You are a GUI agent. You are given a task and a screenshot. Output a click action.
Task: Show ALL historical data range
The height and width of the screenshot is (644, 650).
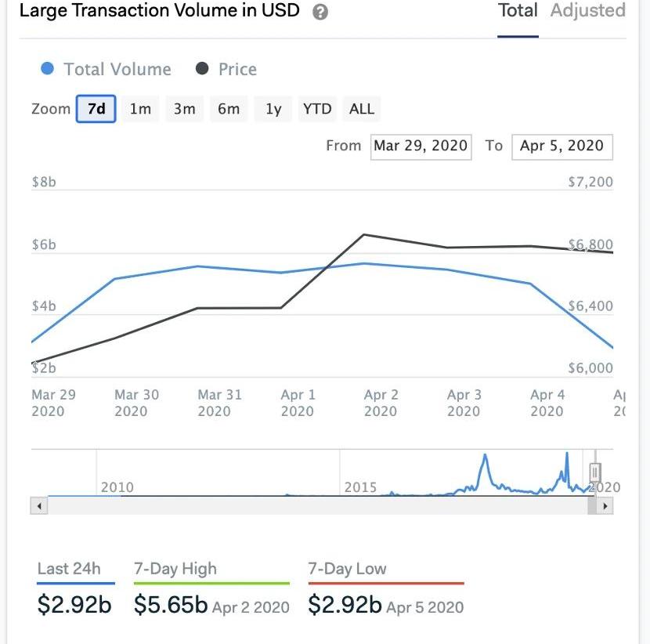tap(362, 109)
